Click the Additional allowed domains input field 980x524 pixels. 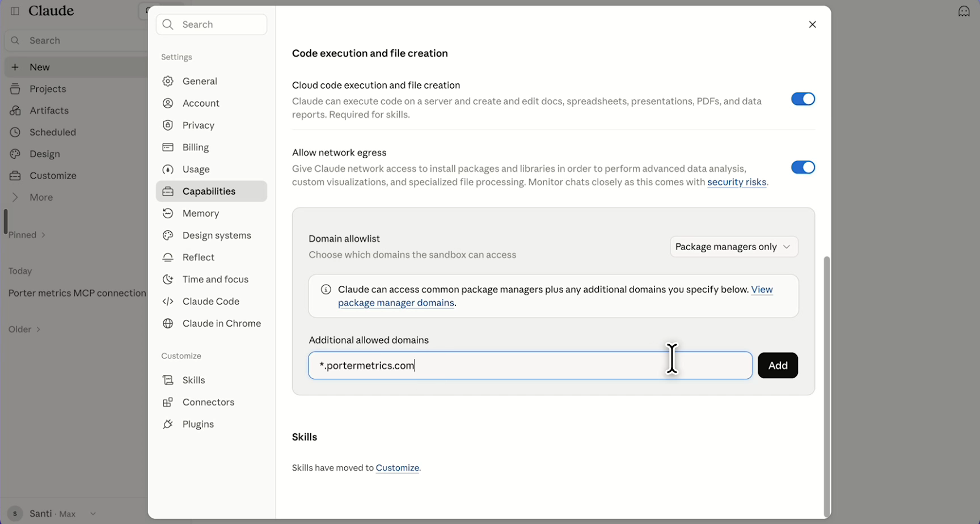click(x=530, y=366)
